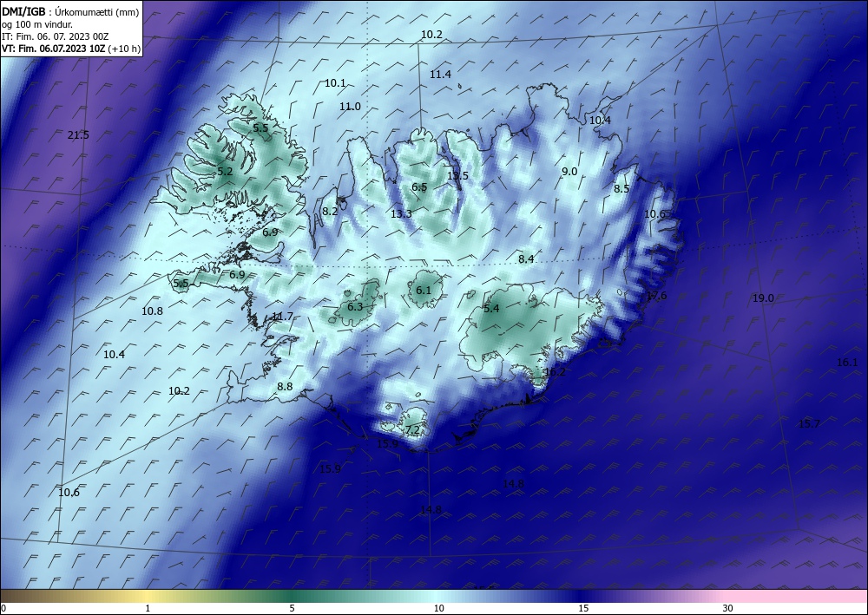This screenshot has width=868, height=615.
Task: Click the 'VT: Fim. 06.07.2023 10Z (+10 h)' line
Action: [x=71, y=49]
